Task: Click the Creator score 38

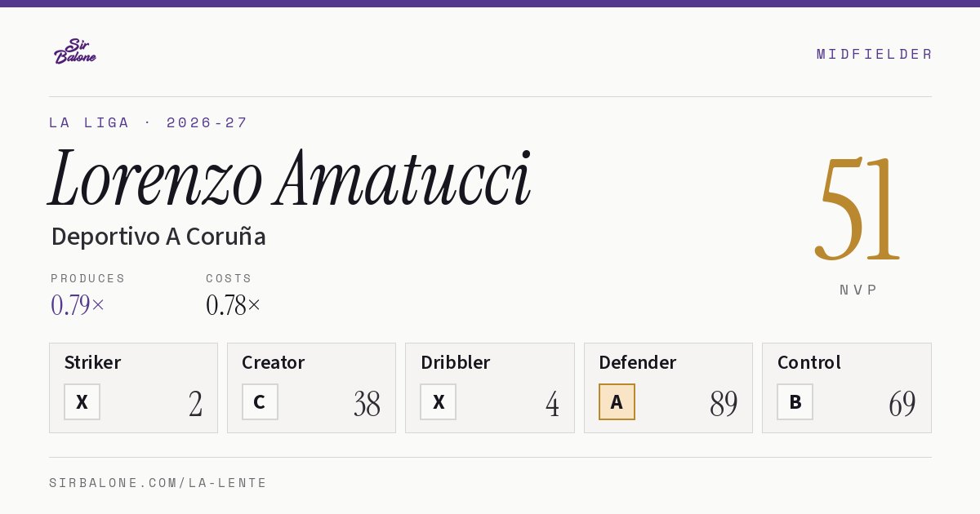Action: (367, 404)
